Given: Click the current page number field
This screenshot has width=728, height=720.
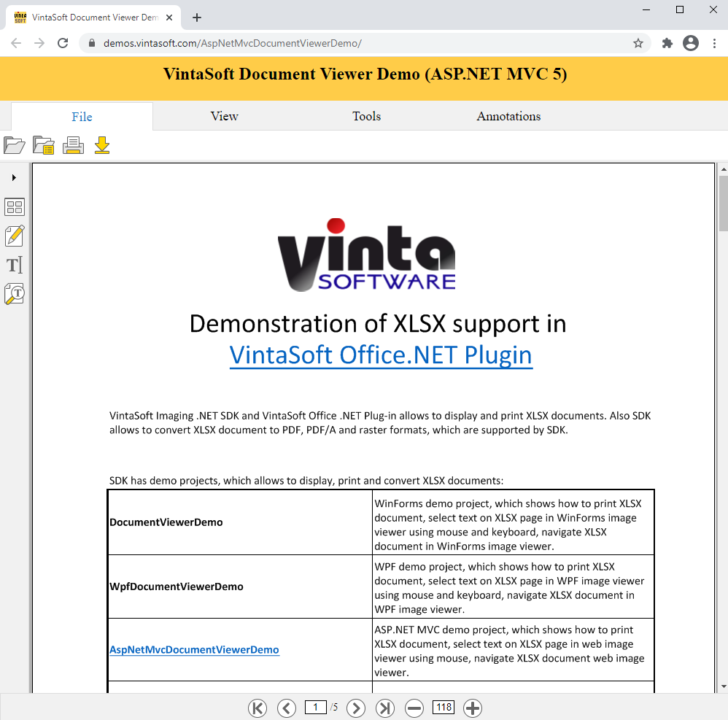Looking at the screenshot, I should pyautogui.click(x=315, y=707).
